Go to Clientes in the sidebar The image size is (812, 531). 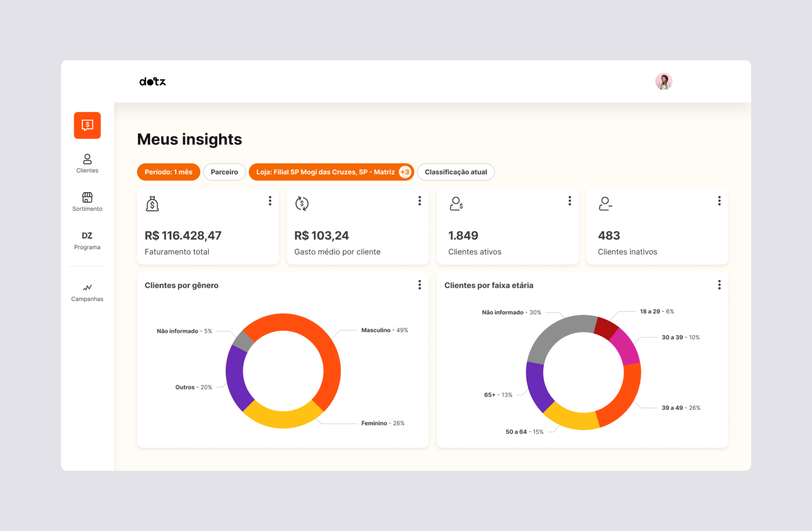pos(87,164)
